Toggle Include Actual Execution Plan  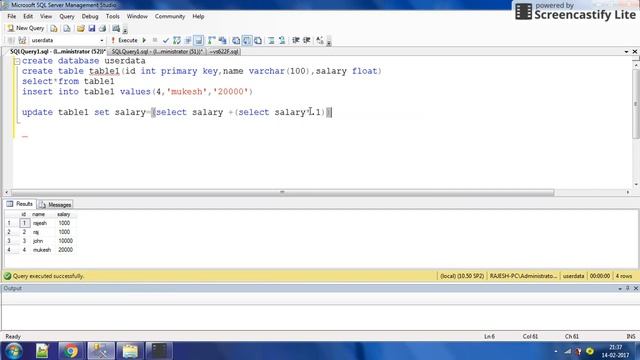pyautogui.click(x=211, y=40)
